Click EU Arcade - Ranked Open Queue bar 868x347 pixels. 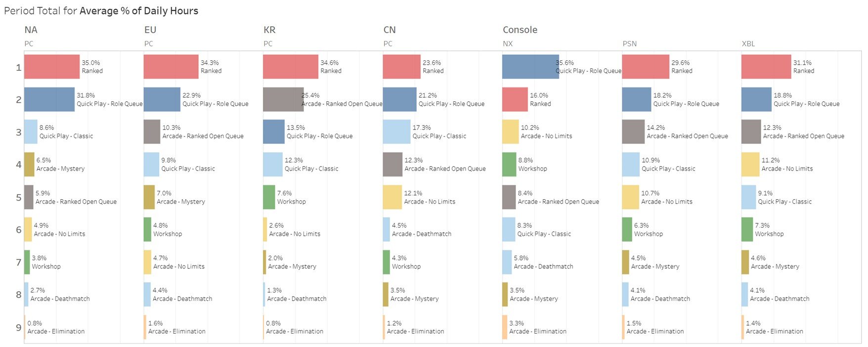click(x=152, y=131)
